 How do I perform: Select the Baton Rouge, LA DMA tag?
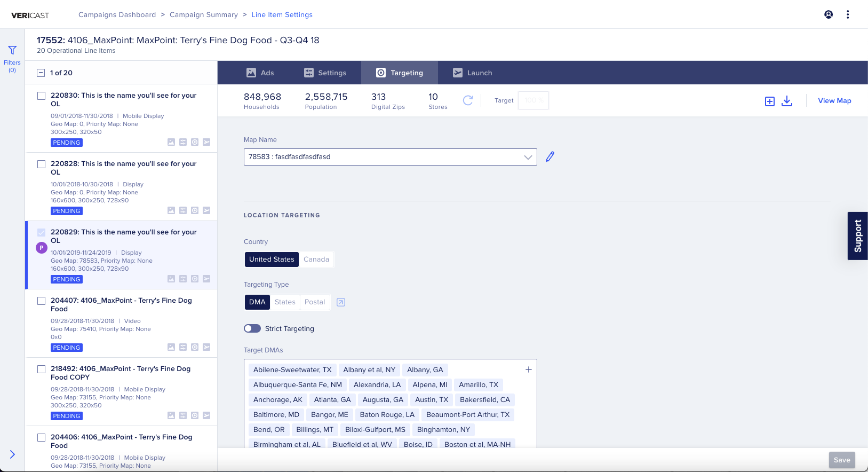387,415
